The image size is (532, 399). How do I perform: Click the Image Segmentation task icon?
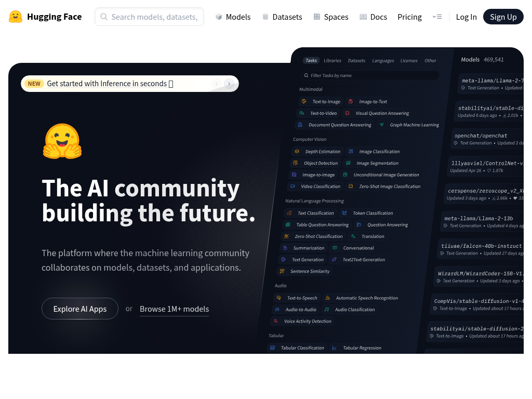coord(348,163)
